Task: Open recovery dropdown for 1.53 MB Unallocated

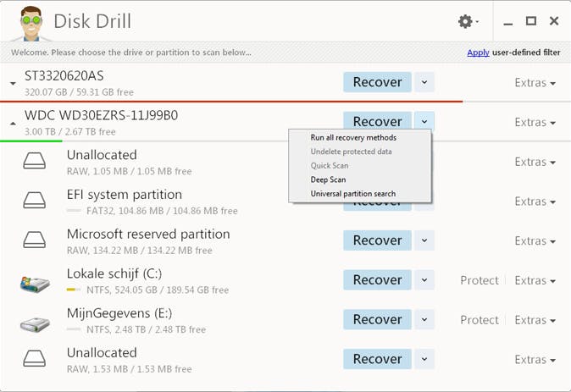Action: click(424, 359)
